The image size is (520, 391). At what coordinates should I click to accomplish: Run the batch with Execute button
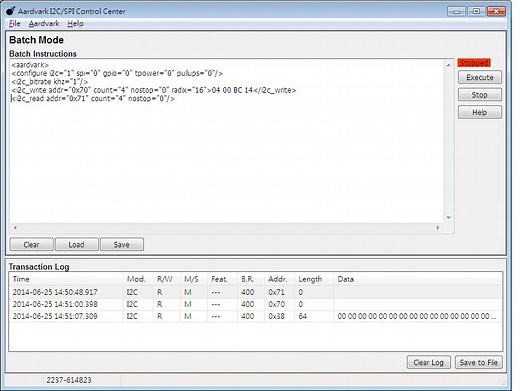tap(480, 77)
